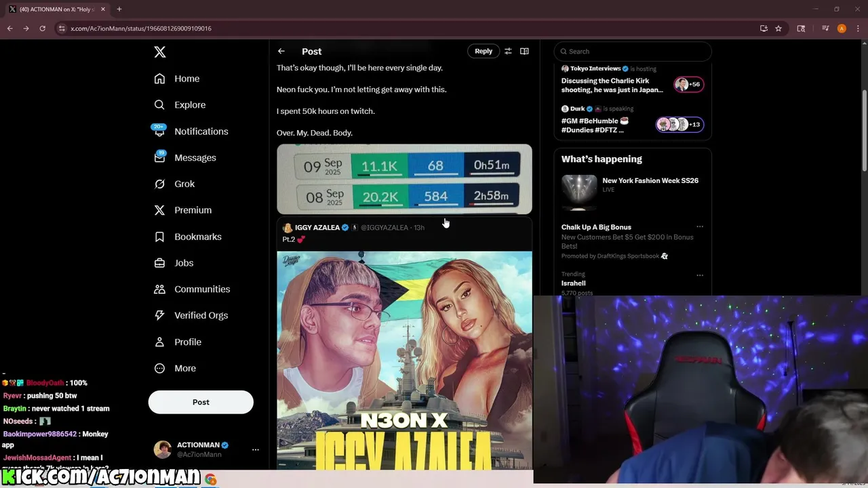Close the ACTIONMAN on X tab
Screen dimensions: 868x488
click(104, 9)
